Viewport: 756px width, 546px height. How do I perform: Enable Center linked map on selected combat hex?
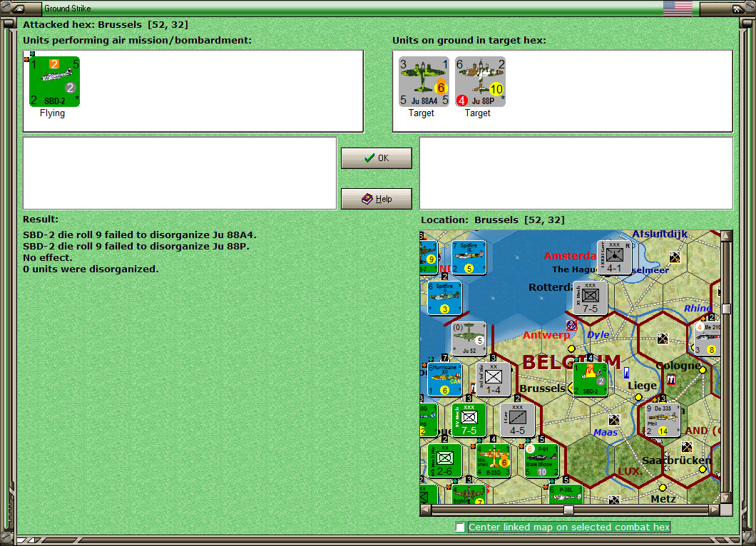pyautogui.click(x=460, y=527)
